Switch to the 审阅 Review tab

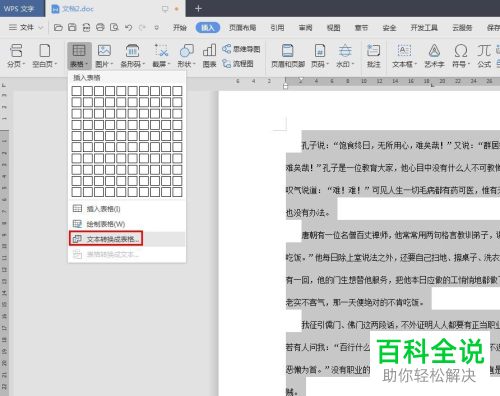[x=305, y=28]
